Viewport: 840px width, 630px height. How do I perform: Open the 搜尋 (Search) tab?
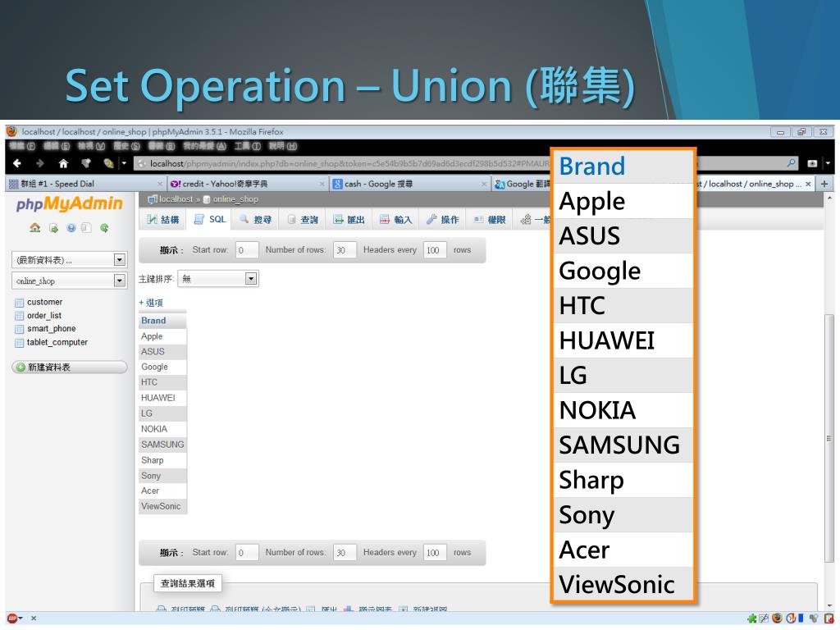(x=256, y=220)
